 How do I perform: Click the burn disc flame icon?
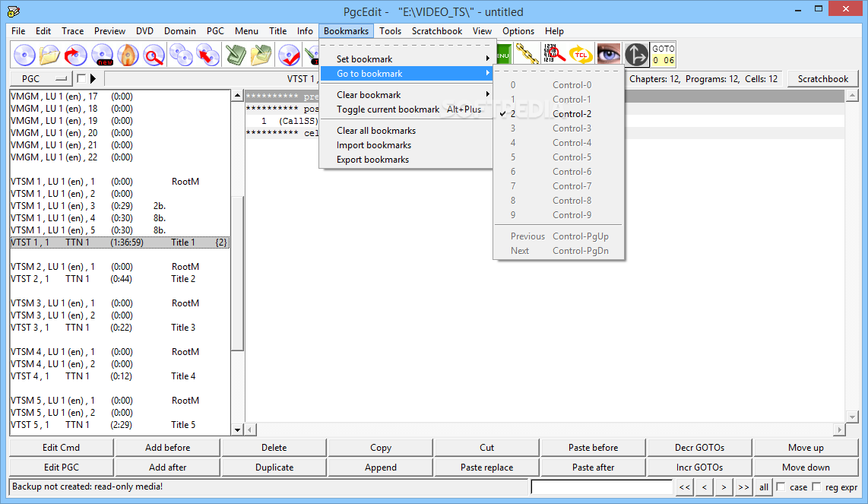[128, 55]
